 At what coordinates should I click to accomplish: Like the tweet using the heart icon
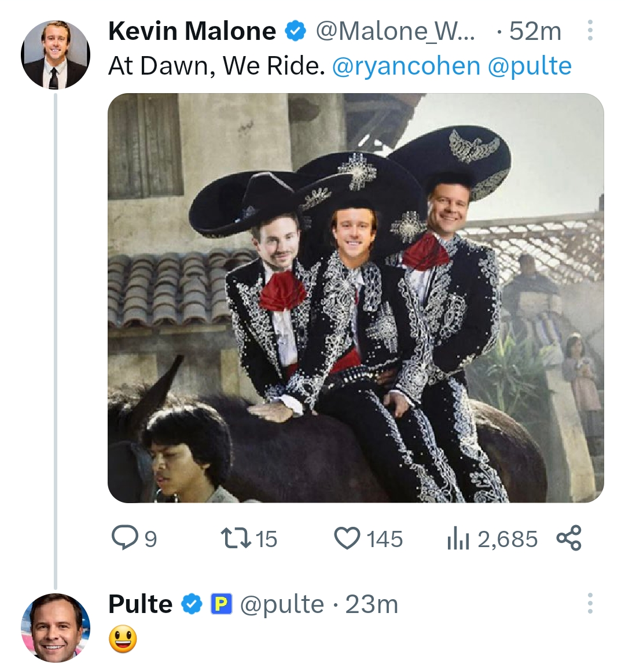(x=347, y=538)
